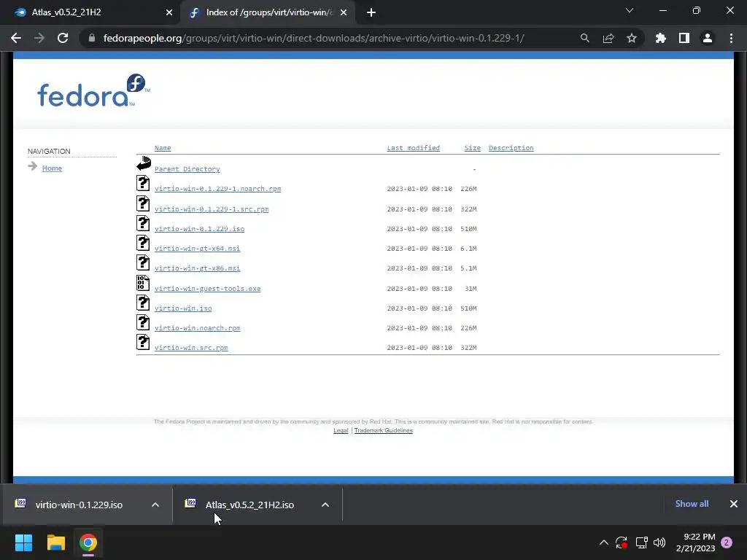
Task: Open the clock showing 9:22 PM
Action: (695, 542)
